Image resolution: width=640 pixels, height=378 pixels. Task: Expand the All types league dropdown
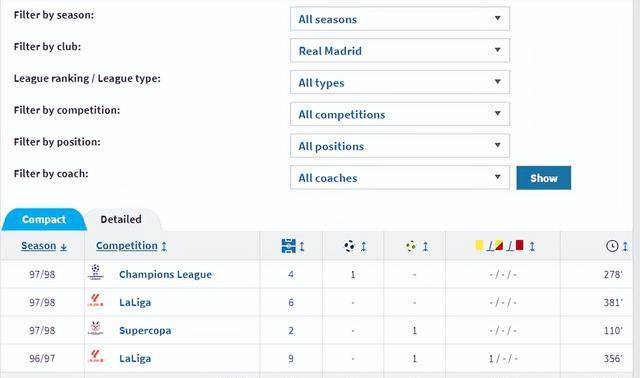pos(400,82)
